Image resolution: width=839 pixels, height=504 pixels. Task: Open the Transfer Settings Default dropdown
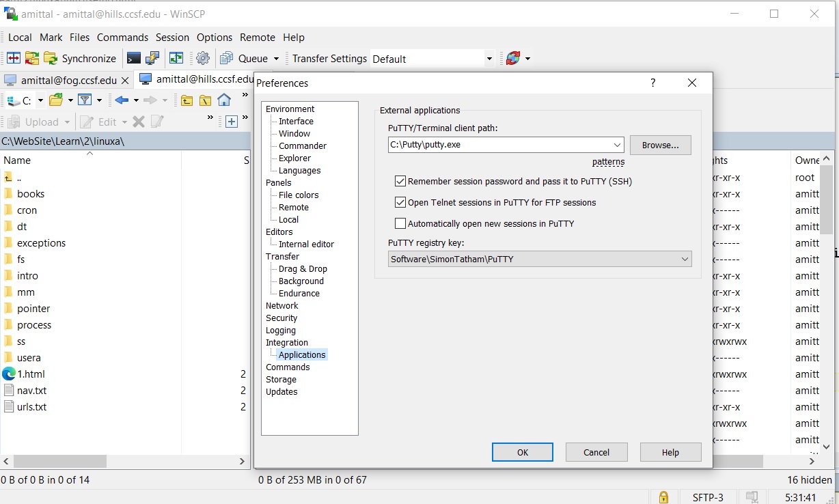[x=489, y=59]
